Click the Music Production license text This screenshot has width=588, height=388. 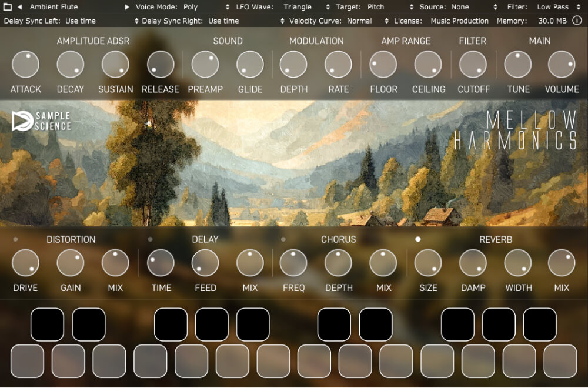459,21
